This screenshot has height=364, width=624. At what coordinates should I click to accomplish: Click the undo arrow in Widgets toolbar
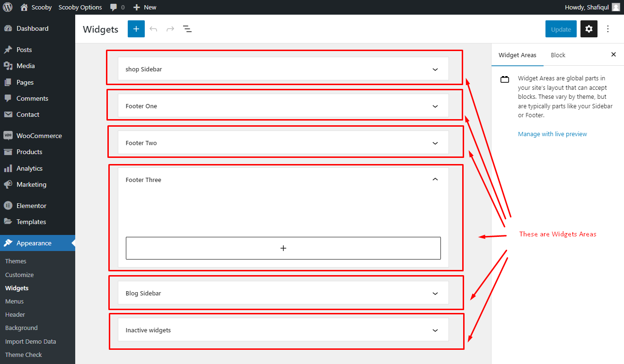pos(153,29)
